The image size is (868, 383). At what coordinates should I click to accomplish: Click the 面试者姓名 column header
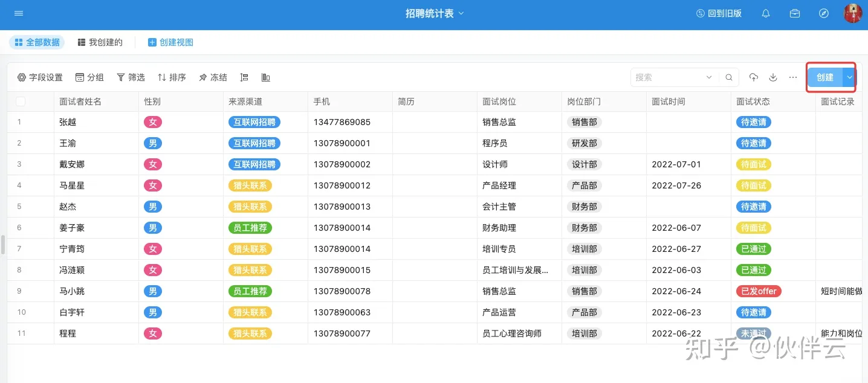click(x=96, y=101)
